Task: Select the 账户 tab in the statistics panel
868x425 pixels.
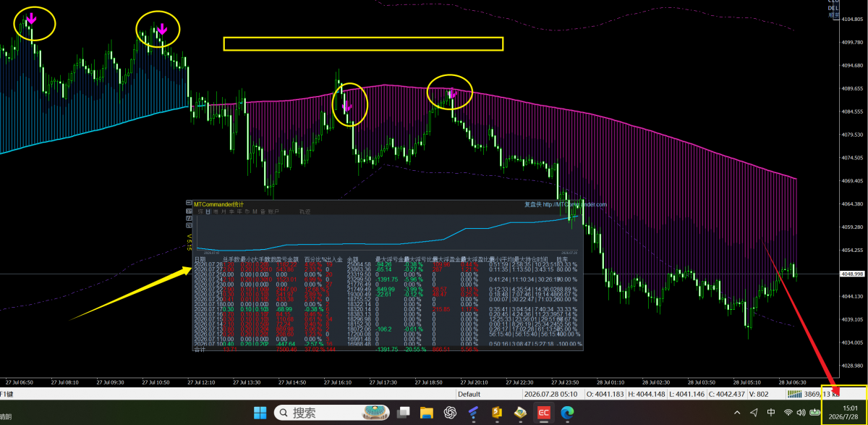Action: tap(273, 211)
